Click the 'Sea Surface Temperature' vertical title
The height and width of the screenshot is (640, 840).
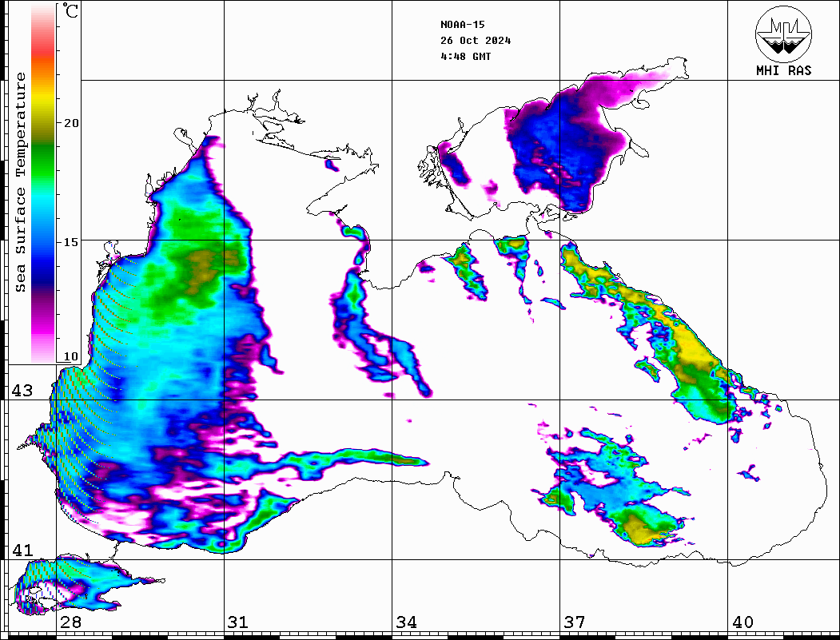coord(20,182)
